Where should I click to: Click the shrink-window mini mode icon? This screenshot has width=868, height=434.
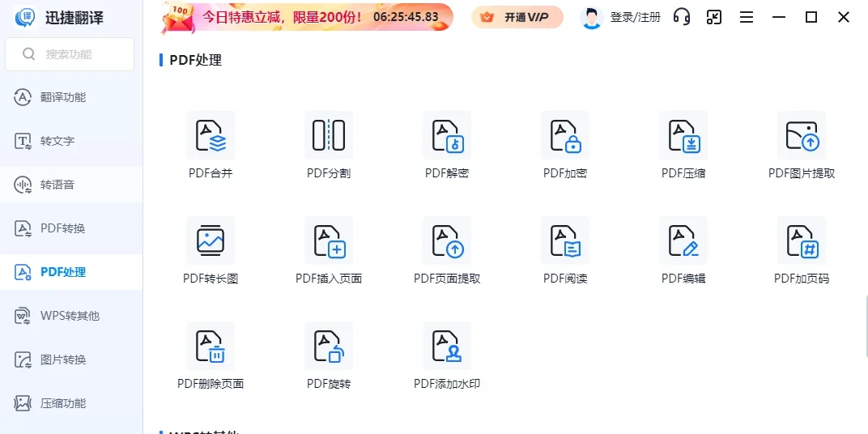coord(714,17)
